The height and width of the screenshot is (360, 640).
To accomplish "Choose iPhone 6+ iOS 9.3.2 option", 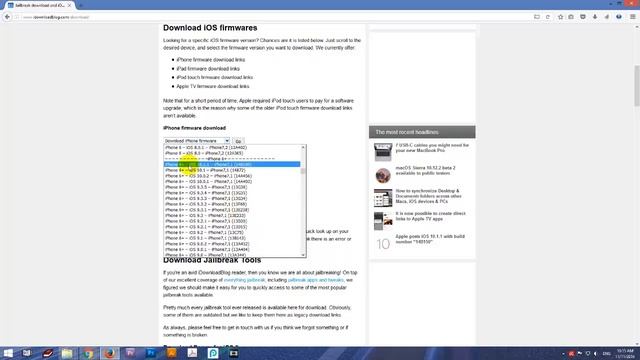I will click(x=232, y=204).
